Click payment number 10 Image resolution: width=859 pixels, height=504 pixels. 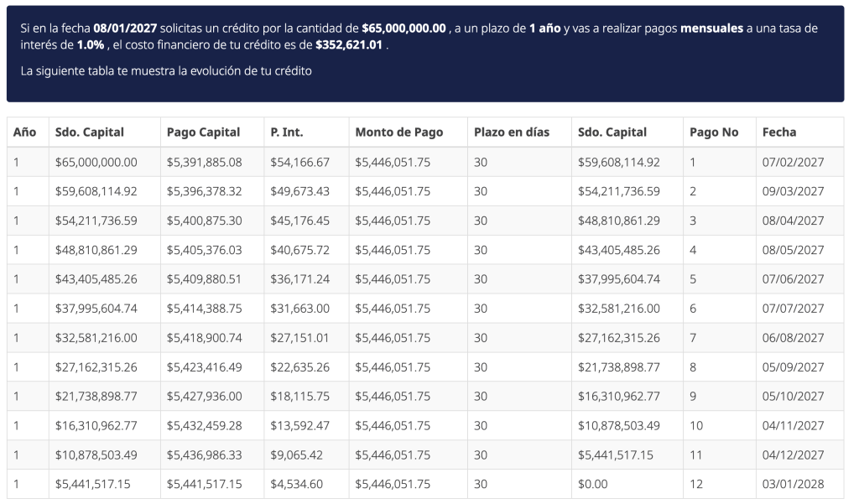[x=695, y=426]
